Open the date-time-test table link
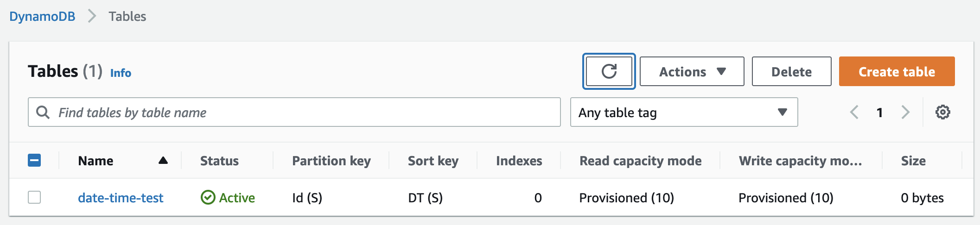Image resolution: width=980 pixels, height=225 pixels. pyautogui.click(x=121, y=198)
